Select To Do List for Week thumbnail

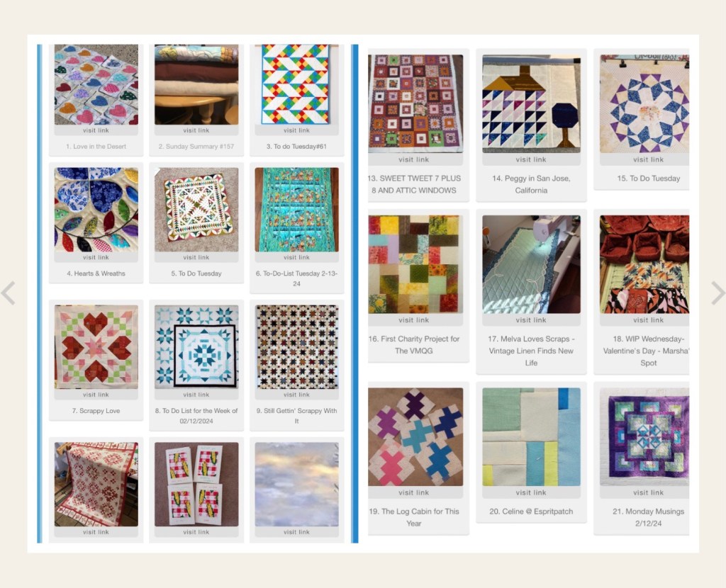[196, 347]
